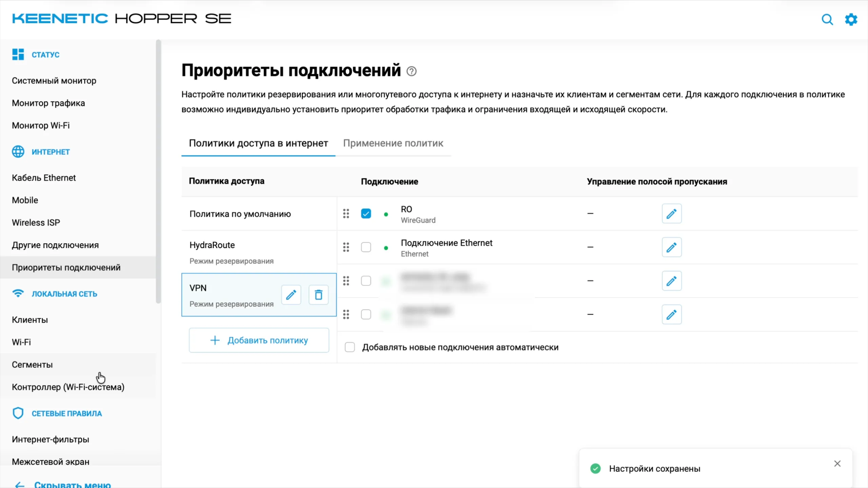
Task: Select the Политики доступа в интернет tab
Action: tap(258, 143)
